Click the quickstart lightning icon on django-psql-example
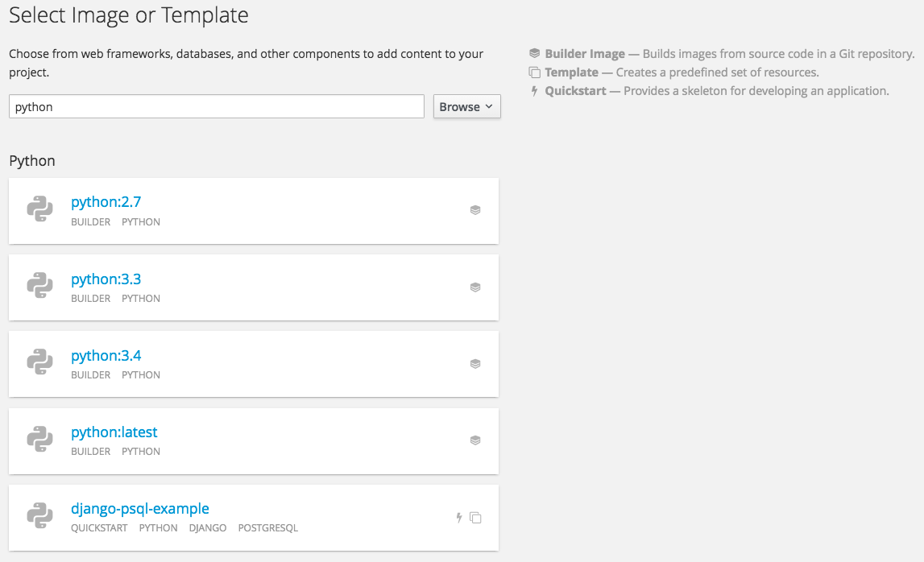Viewport: 924px width, 562px height. click(459, 518)
